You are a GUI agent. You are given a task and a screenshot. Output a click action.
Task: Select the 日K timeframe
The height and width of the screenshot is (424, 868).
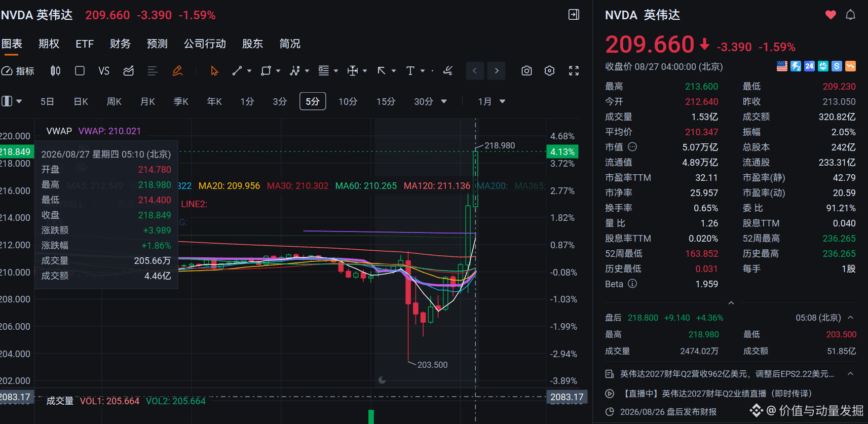[x=81, y=102]
